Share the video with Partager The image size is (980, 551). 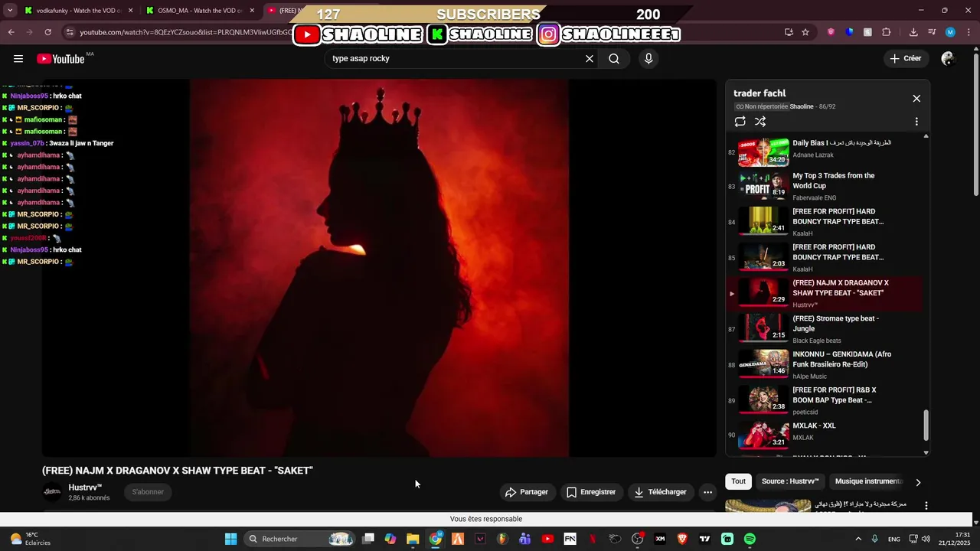tap(527, 492)
